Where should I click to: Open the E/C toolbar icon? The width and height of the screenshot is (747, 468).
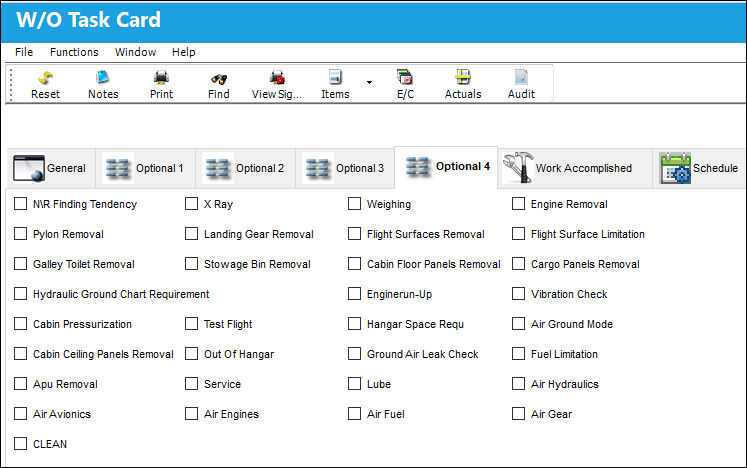tap(405, 84)
